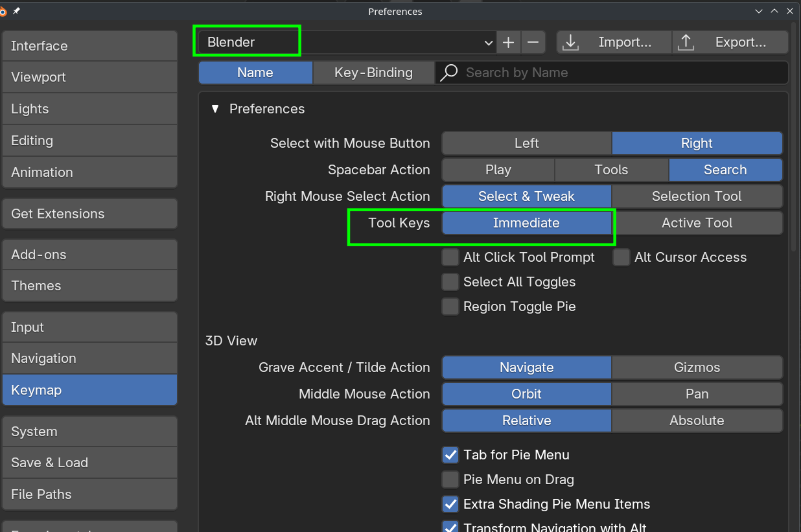Click the pin icon in the title bar
The width and height of the screenshot is (801, 532).
tap(16, 11)
